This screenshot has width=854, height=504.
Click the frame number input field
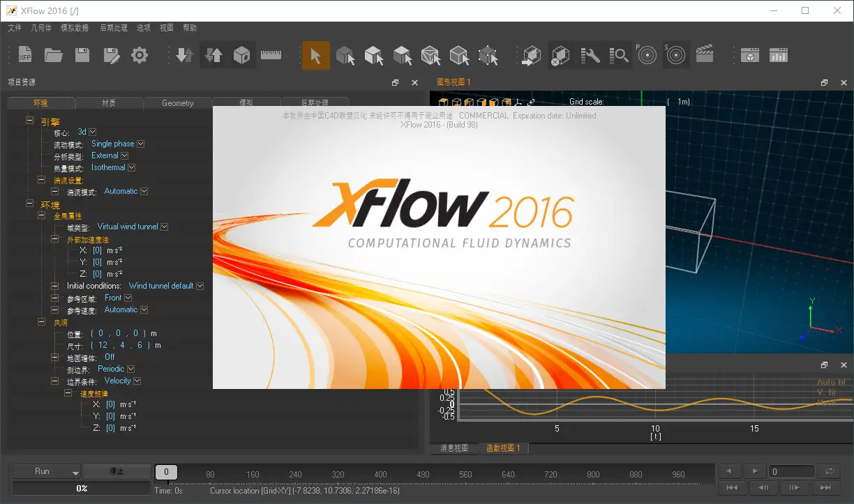click(x=791, y=472)
